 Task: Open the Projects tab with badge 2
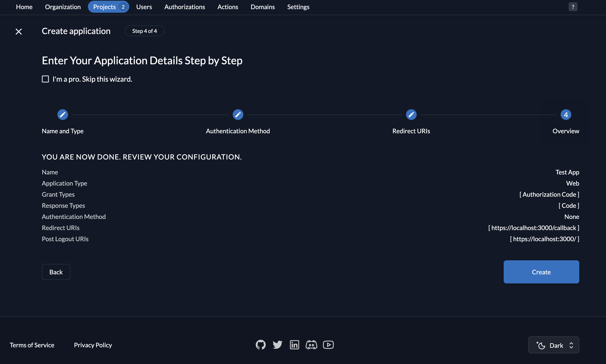(108, 7)
